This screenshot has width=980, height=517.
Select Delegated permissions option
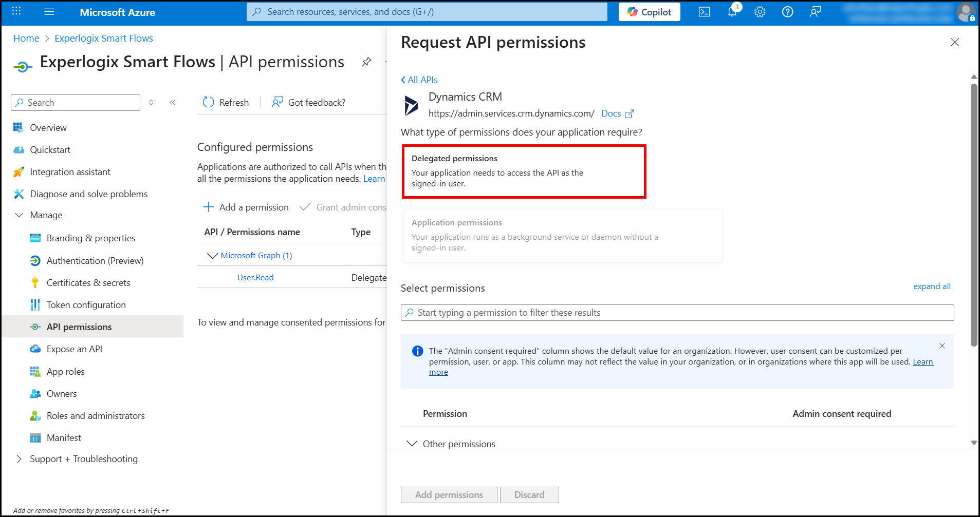(524, 171)
